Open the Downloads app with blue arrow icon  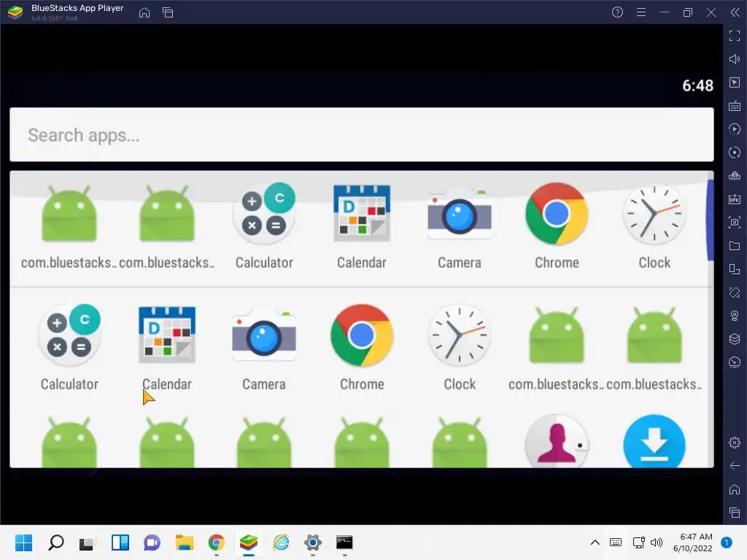654,441
